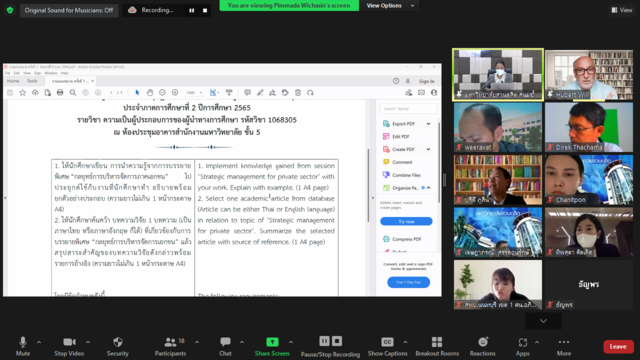
Task: Open Breakout Rooms
Action: pos(437,347)
